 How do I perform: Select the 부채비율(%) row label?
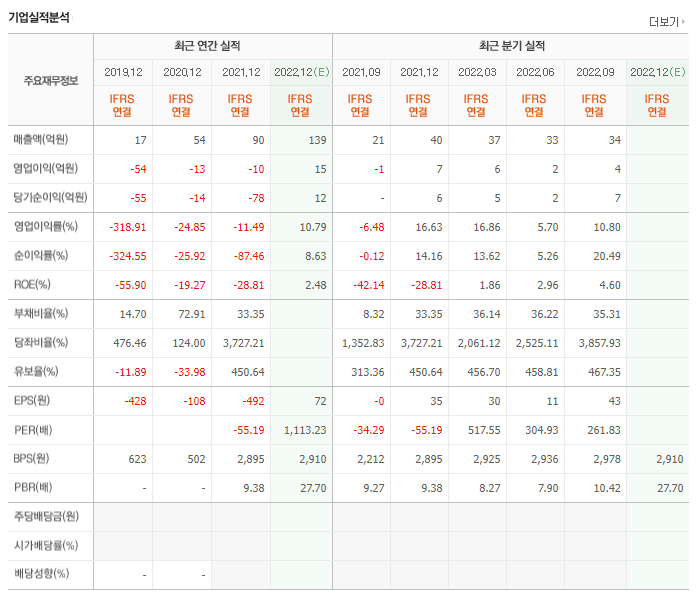tap(41, 314)
